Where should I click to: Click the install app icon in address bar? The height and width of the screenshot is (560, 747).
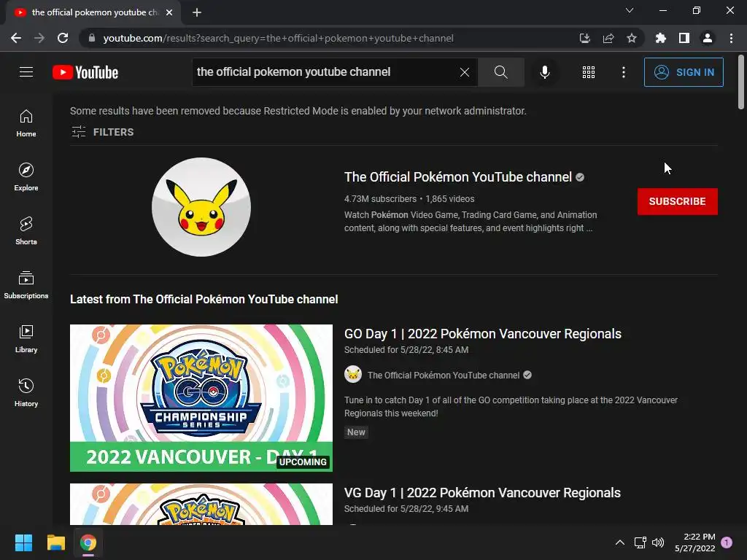click(x=584, y=38)
